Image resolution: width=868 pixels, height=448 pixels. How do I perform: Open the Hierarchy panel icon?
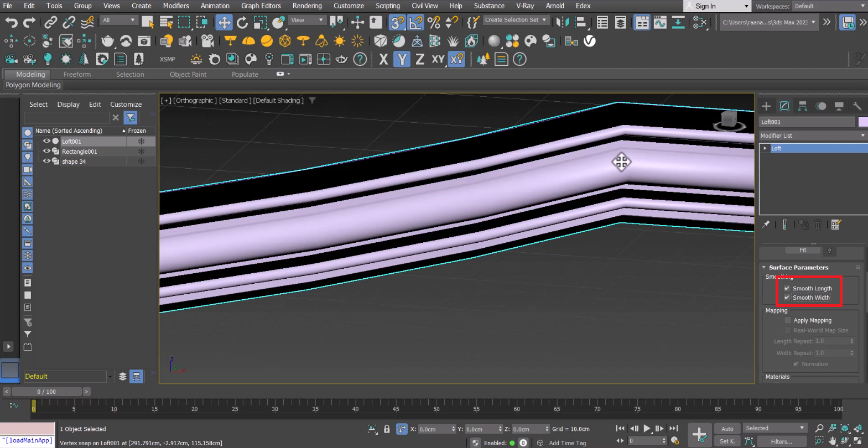(803, 106)
